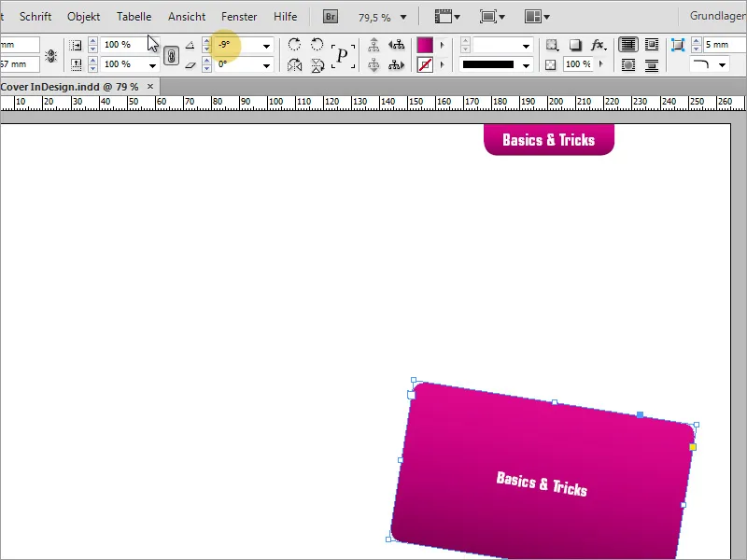Click the 0° shear angle field
Screen dimensions: 747x560
(237, 64)
